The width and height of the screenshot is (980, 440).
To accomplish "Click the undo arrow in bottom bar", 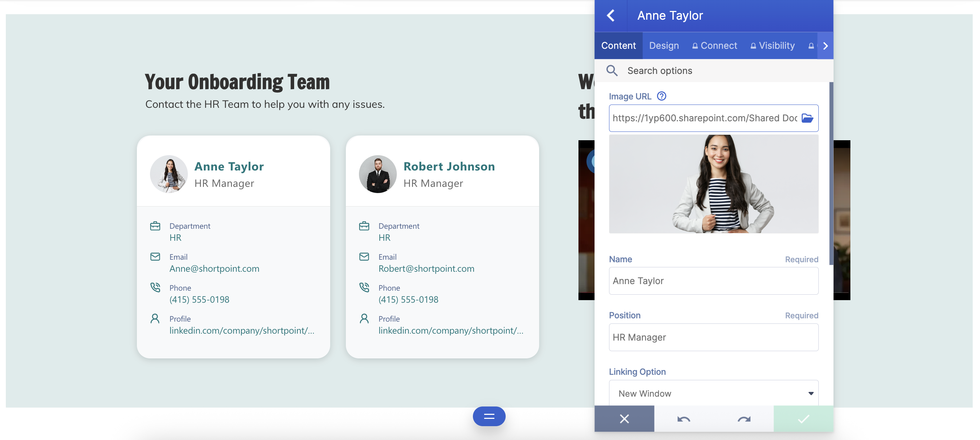I will coord(684,419).
